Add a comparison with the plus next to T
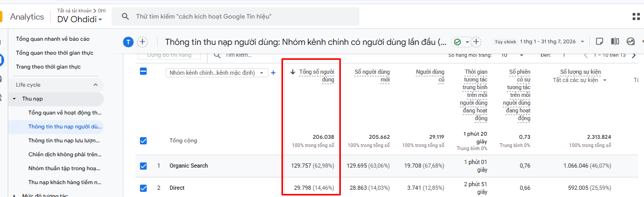 click(143, 42)
